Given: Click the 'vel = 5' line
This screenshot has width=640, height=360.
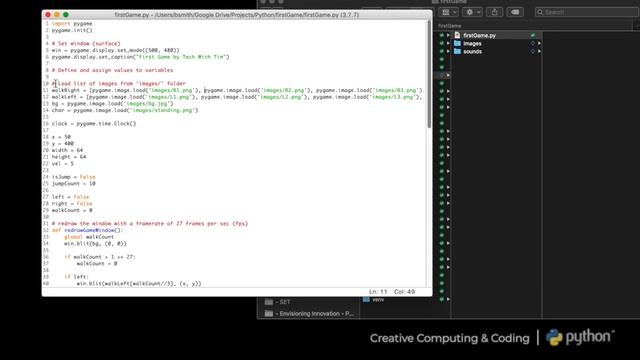Looking at the screenshot, I should click(x=63, y=163).
